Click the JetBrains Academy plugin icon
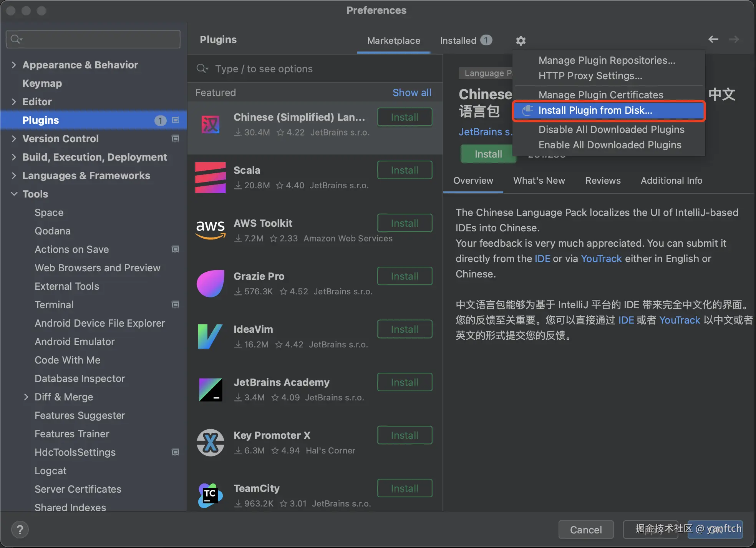Screen dimensions: 756x548 (x=210, y=390)
